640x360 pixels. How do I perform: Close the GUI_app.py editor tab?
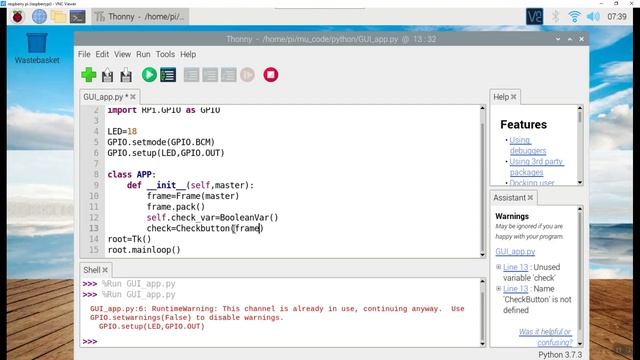pyautogui.click(x=133, y=97)
